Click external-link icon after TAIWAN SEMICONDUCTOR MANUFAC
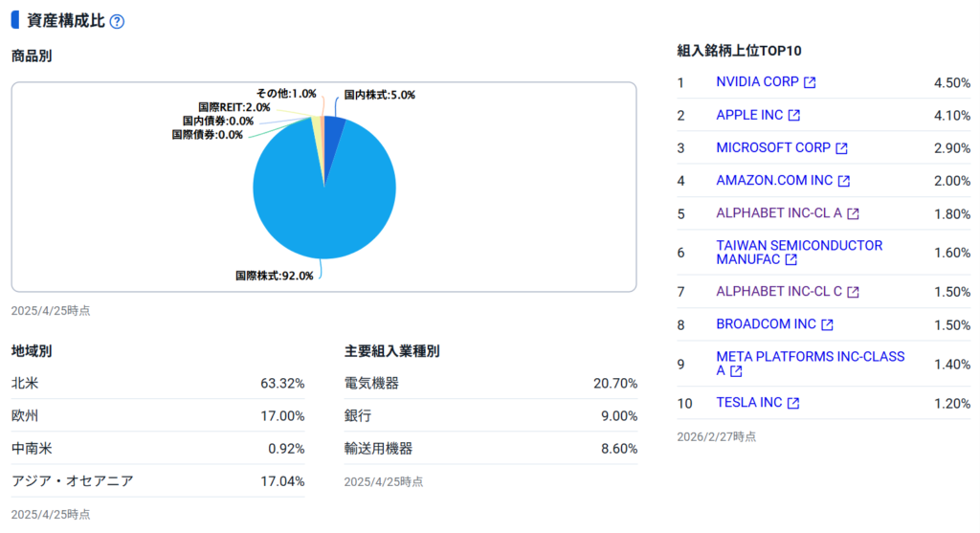 (791, 259)
